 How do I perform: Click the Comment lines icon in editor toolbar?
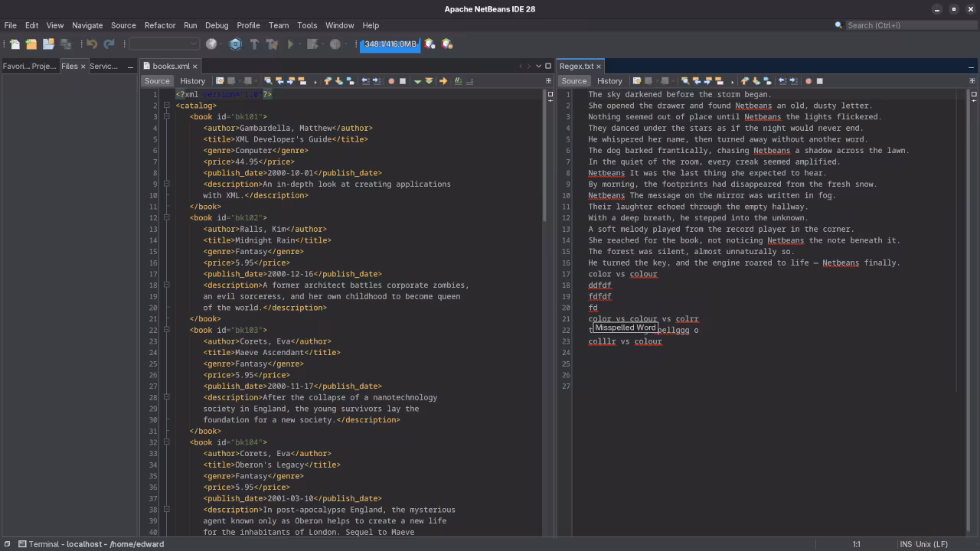pyautogui.click(x=456, y=80)
